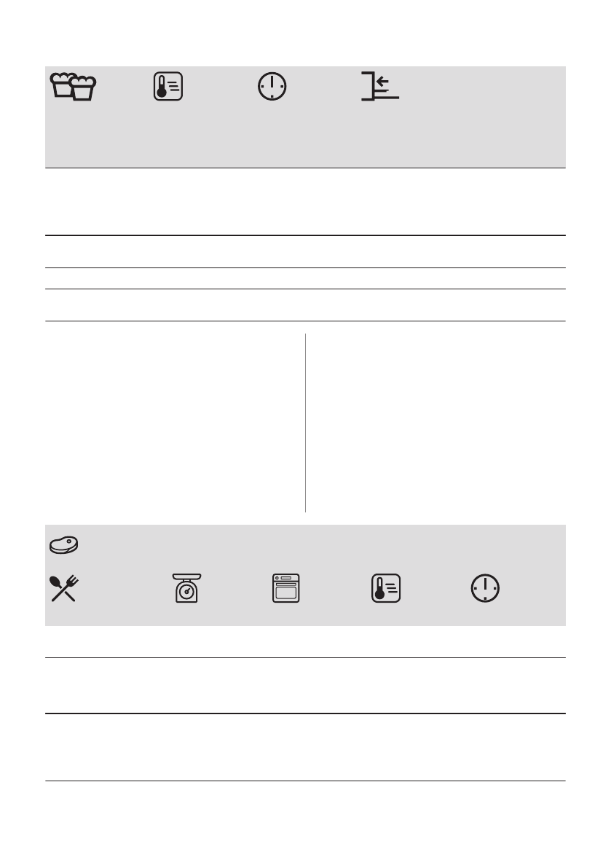Select the first empty row beneath the meat table header

click(x=305, y=642)
